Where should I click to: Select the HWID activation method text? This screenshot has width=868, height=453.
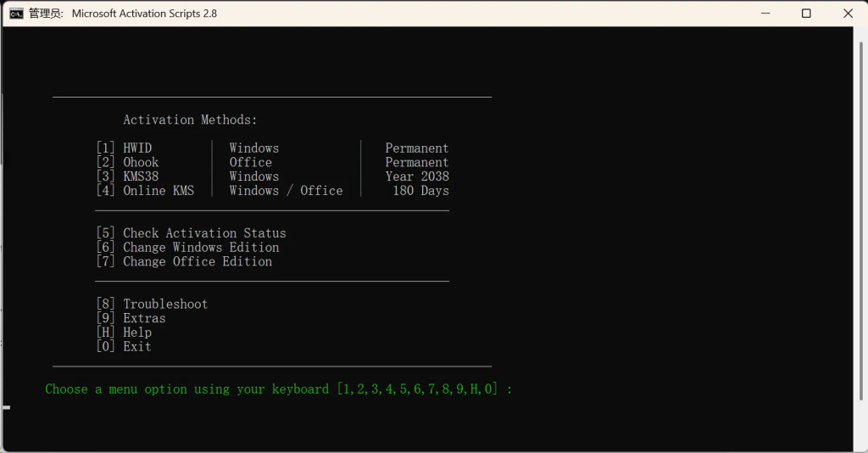tap(137, 148)
